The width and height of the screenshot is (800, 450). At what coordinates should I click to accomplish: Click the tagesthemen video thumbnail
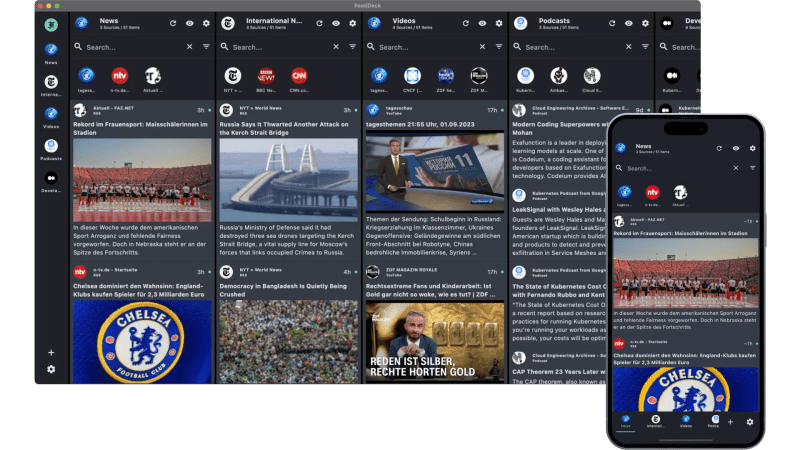tap(435, 171)
